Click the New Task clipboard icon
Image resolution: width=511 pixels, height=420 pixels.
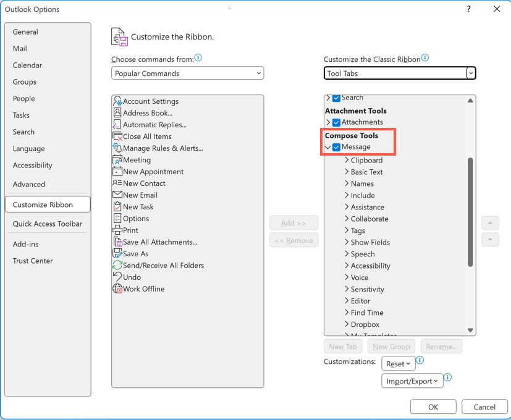(117, 206)
